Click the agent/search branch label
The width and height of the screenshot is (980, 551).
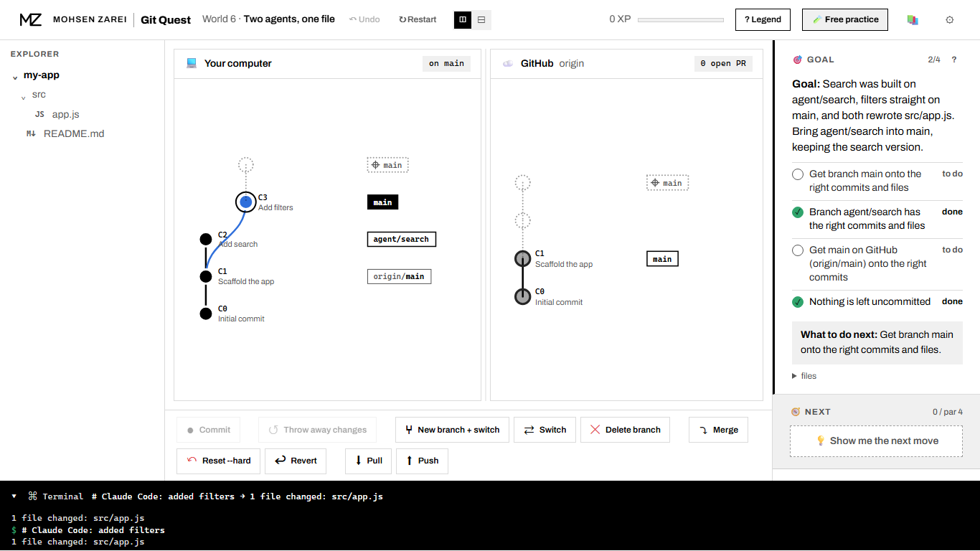click(401, 240)
